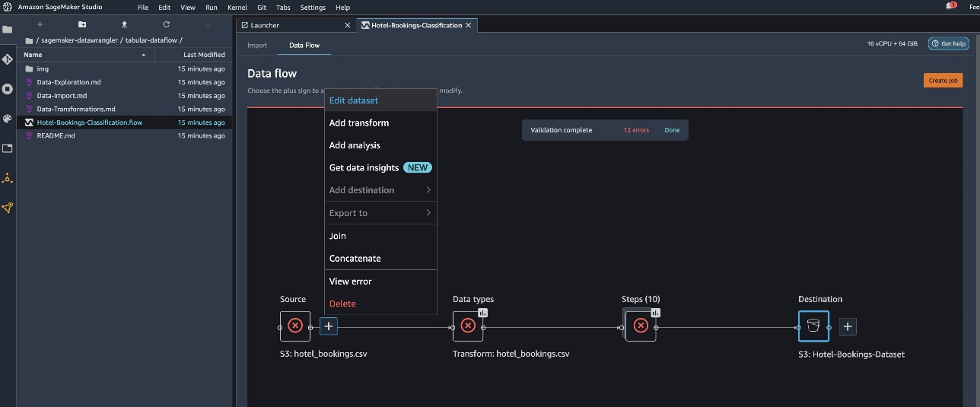
Task: Choose Edit dataset from context menu
Action: click(380, 100)
